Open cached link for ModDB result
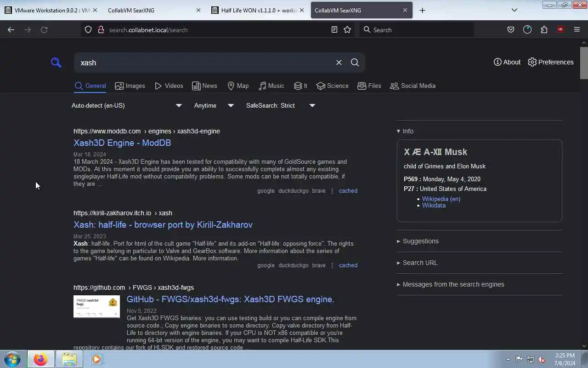The width and height of the screenshot is (588, 368). pyautogui.click(x=348, y=190)
